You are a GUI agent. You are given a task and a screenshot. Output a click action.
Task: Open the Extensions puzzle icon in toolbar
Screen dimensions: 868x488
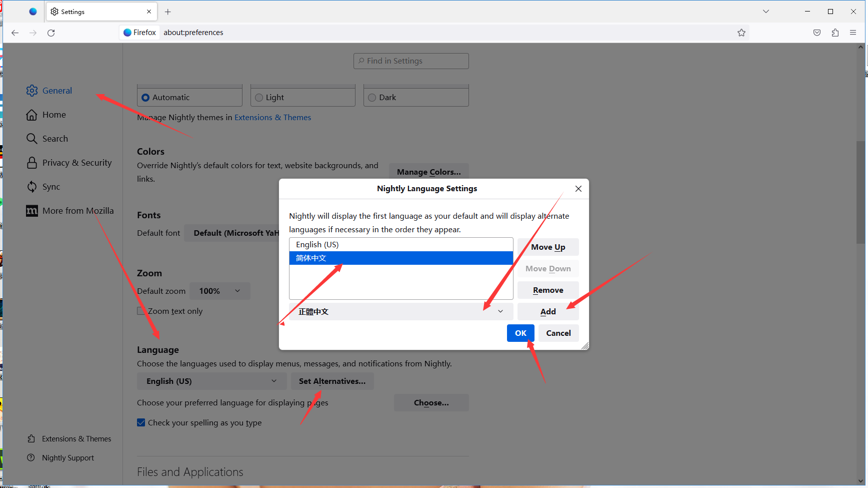point(835,33)
